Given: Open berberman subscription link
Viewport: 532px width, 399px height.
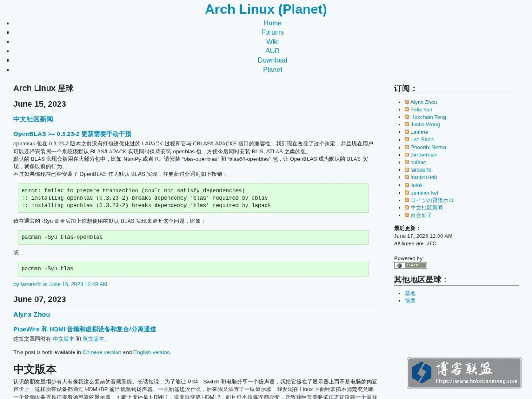Looking at the screenshot, I should [x=423, y=155].
